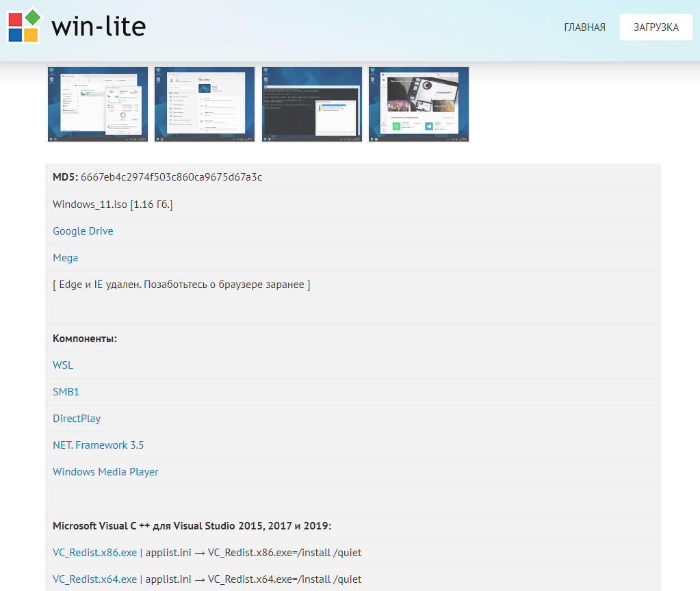This screenshot has height=591, width=700.
Task: Open the ГЛАВНАЯ menu item
Action: (584, 27)
